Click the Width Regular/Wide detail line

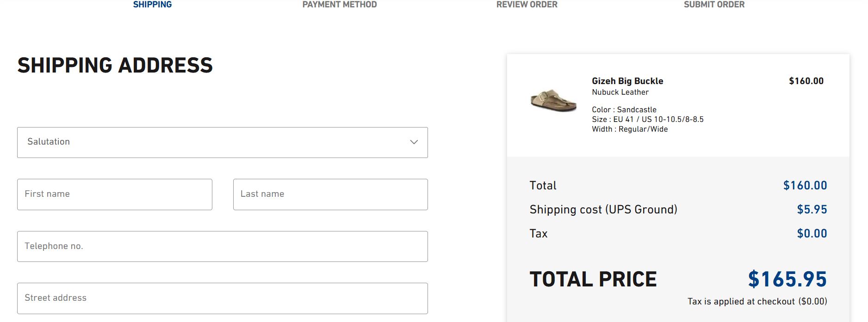tap(630, 129)
